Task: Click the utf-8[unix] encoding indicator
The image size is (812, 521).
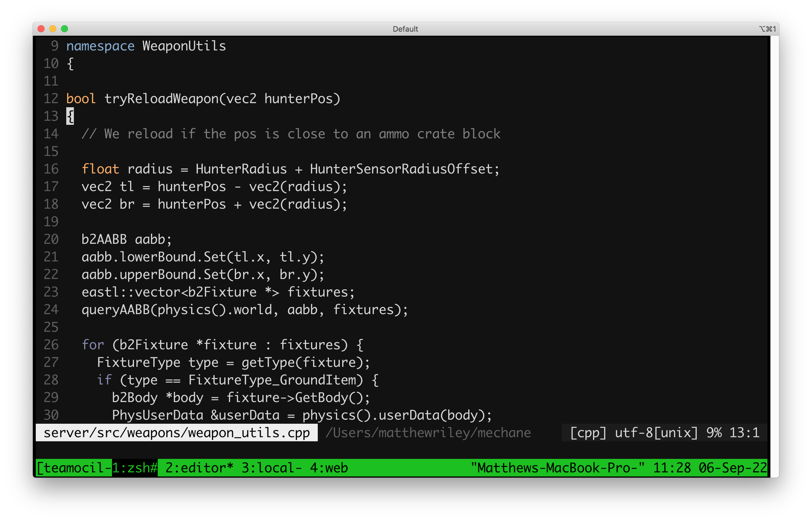Action: click(x=656, y=433)
